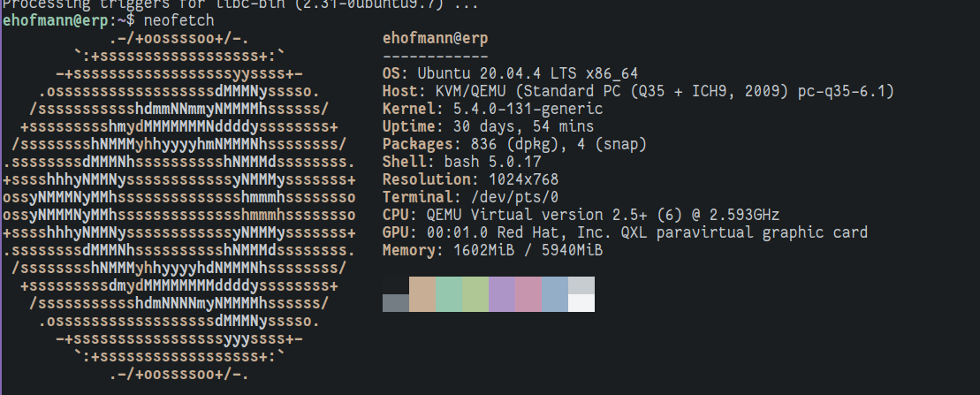This screenshot has width=980, height=395.
Task: Click the Packages 836 (dpkg) line
Action: [x=514, y=145]
